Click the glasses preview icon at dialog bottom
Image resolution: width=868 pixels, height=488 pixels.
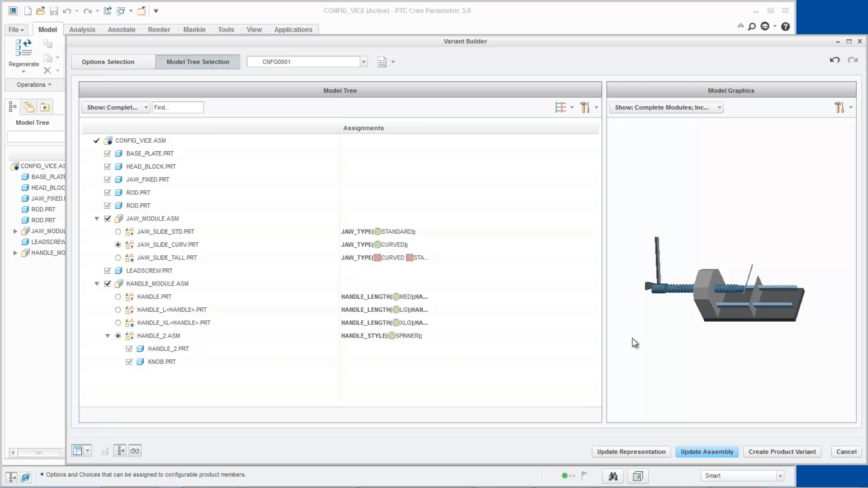click(x=135, y=450)
